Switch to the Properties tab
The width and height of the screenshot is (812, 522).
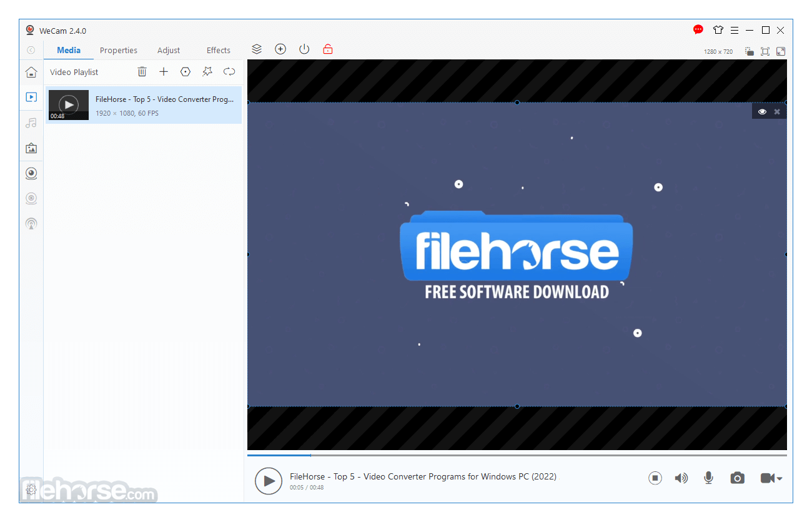point(119,50)
